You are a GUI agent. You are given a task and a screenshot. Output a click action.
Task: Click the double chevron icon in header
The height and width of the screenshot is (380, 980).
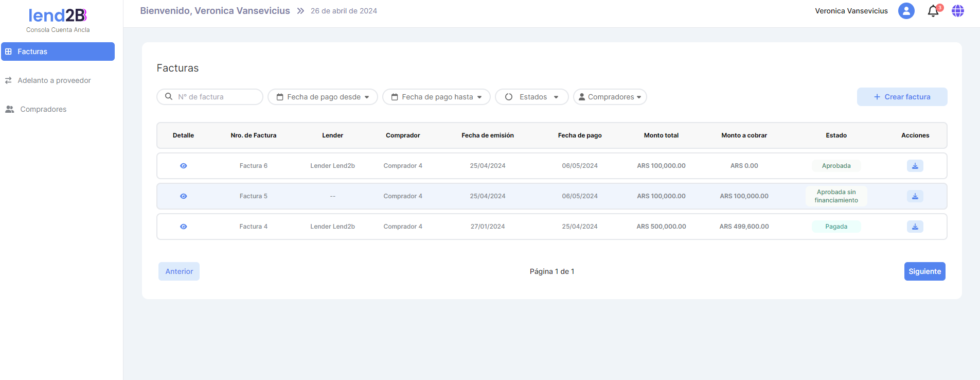300,11
